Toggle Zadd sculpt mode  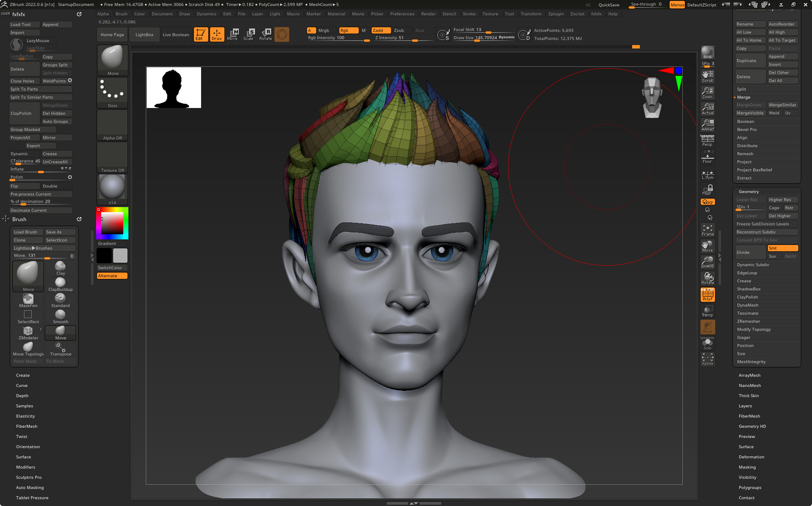coord(381,30)
